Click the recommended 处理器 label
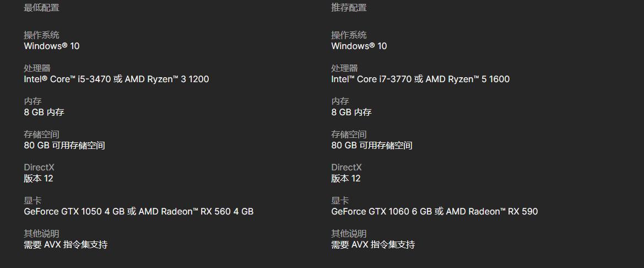This screenshot has height=268, width=644. pos(345,68)
